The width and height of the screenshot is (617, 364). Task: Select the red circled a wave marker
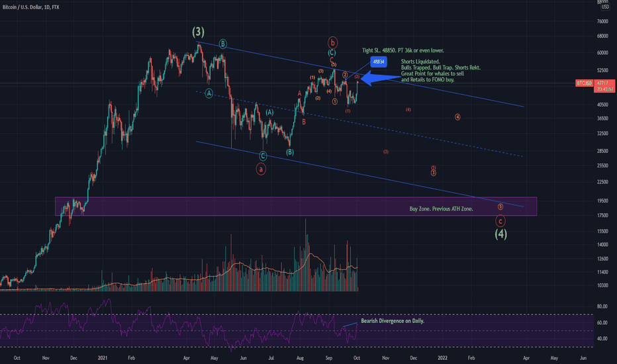(260, 169)
